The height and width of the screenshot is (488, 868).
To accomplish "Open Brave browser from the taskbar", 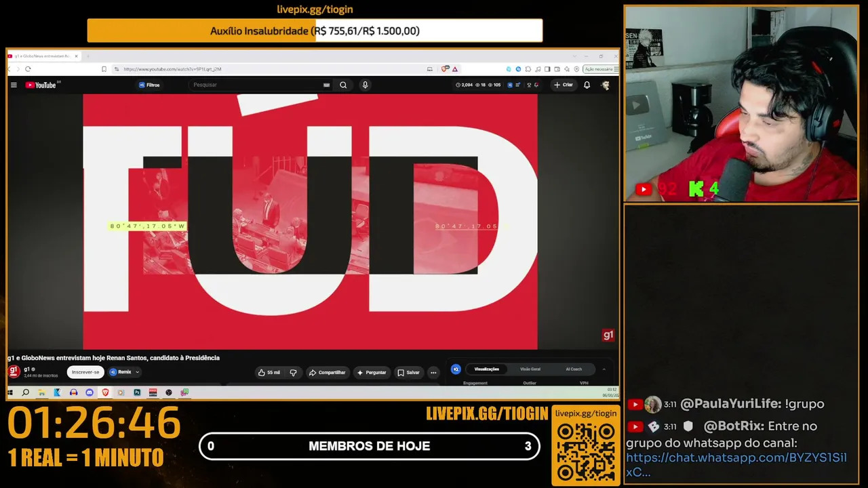I will click(105, 392).
